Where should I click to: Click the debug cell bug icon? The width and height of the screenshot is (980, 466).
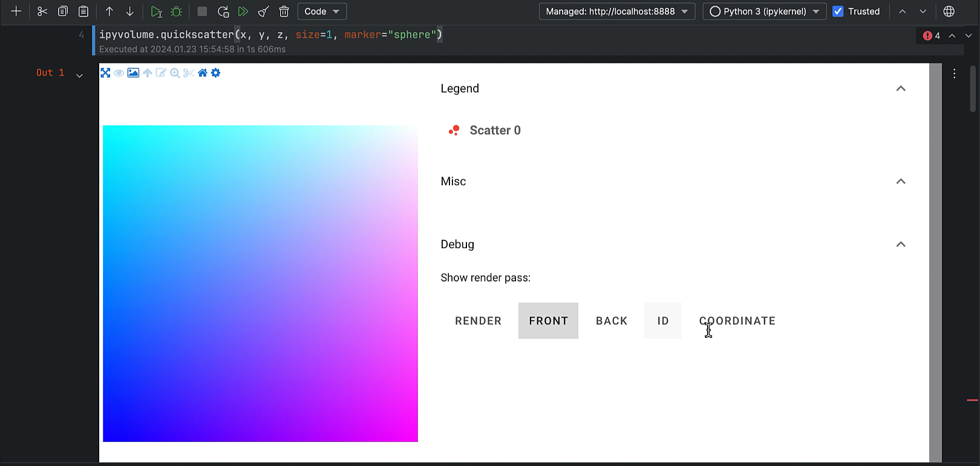[x=177, y=11]
